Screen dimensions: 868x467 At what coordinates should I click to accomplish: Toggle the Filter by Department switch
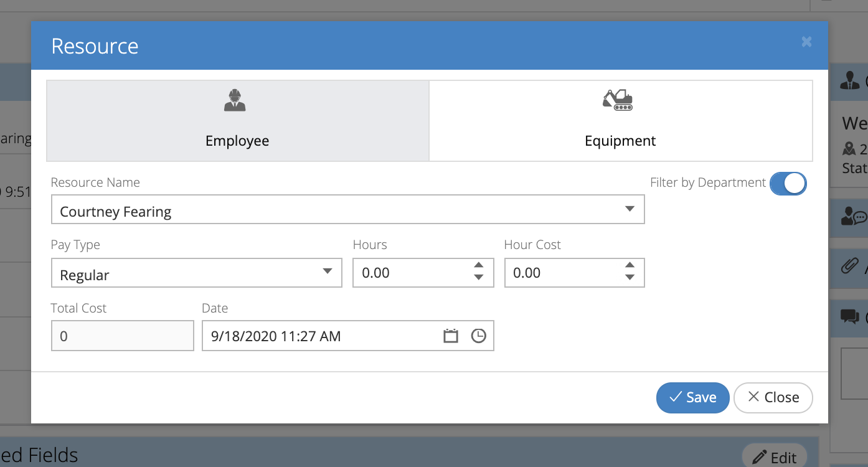point(788,183)
